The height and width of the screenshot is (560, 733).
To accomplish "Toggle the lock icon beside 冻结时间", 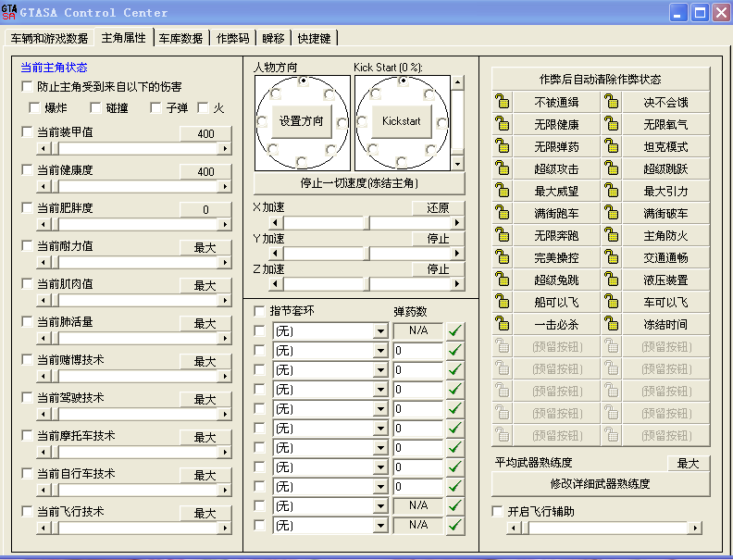I will (612, 323).
